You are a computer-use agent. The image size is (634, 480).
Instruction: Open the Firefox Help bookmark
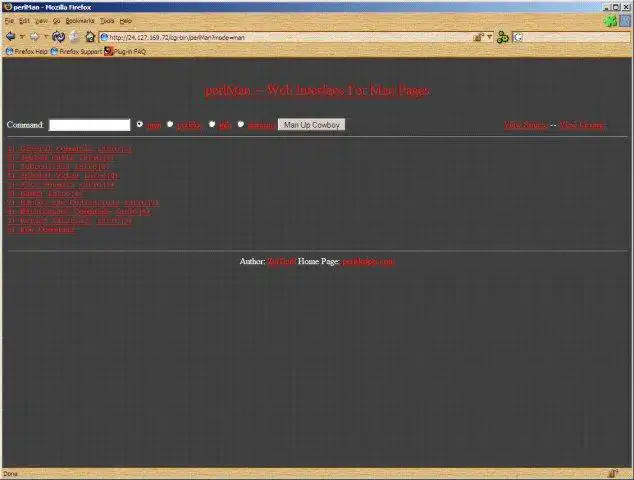26,51
